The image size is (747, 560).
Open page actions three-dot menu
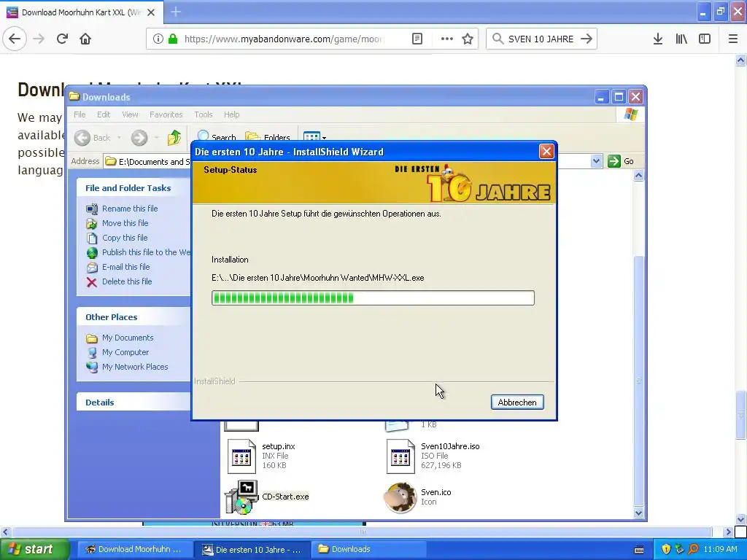447,39
